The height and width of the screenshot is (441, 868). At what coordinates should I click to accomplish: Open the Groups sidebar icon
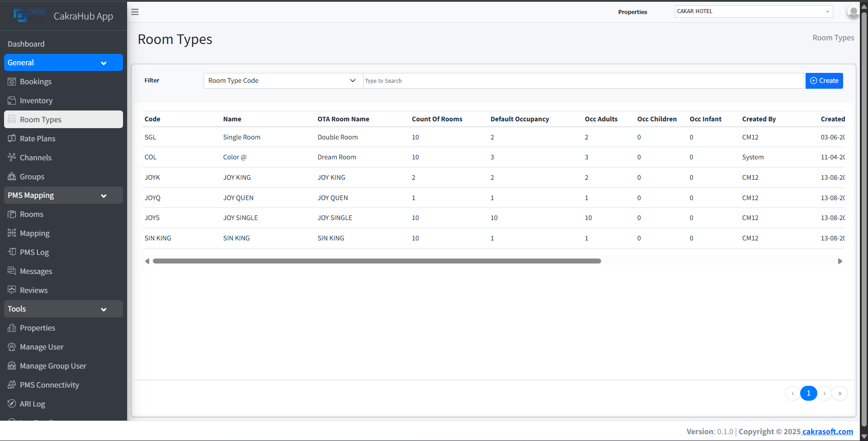pos(12,177)
